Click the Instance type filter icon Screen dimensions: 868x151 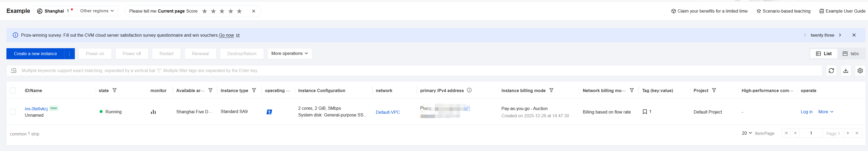coord(254,90)
